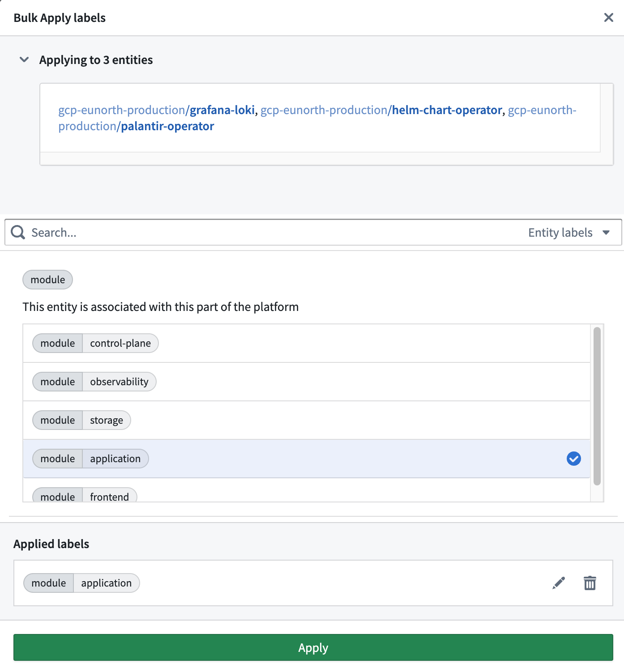
Task: Click the module label chip above the description
Action: [47, 280]
